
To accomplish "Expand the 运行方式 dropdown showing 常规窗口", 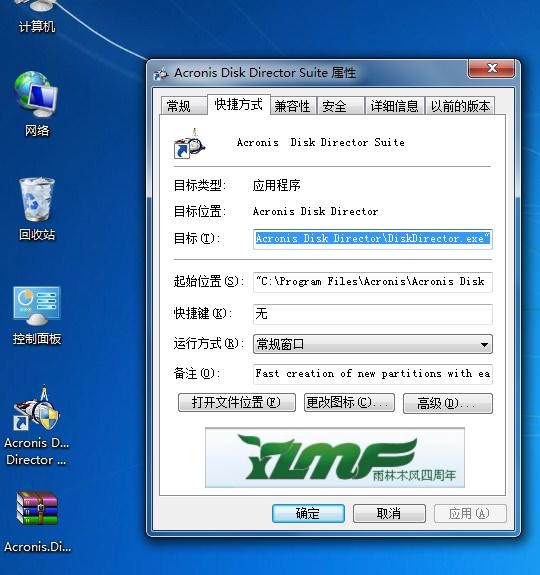I will 372,344.
